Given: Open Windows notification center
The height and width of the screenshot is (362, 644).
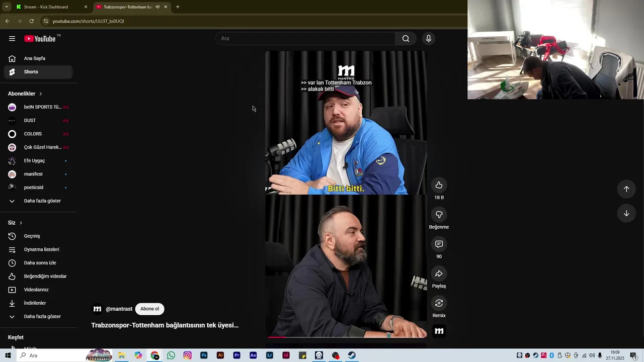Looking at the screenshot, I should click(633, 355).
